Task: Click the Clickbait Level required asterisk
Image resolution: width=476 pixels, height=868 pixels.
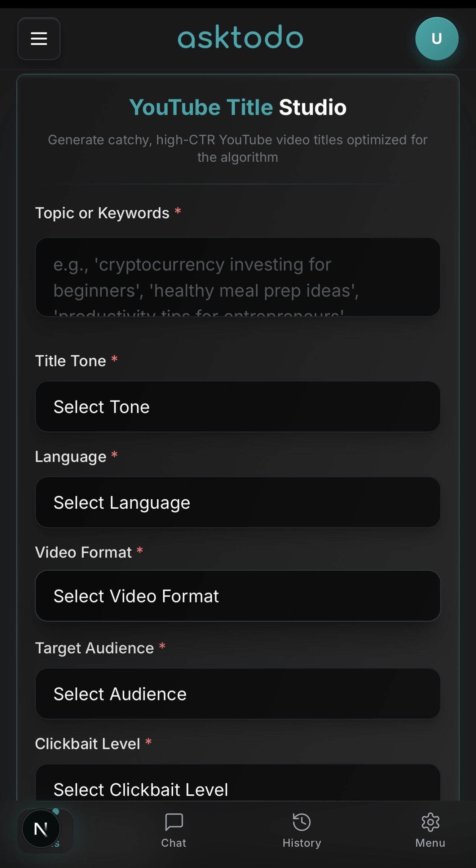Action: click(148, 743)
